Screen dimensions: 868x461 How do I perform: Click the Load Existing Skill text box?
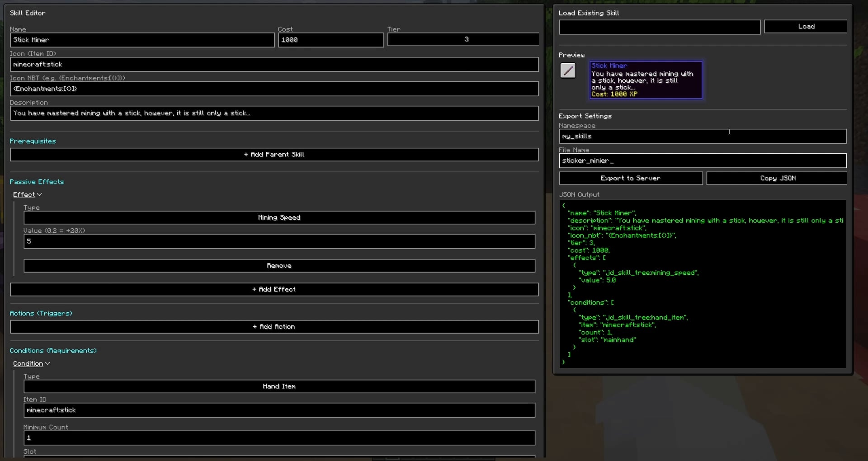tap(659, 27)
